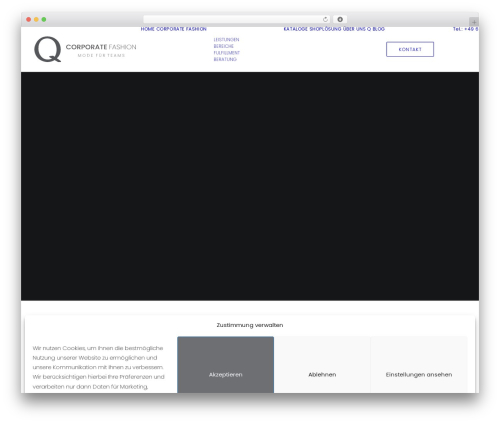Image resolution: width=500 pixels, height=423 pixels.
Task: Go to Kataloge in navigation
Action: (x=296, y=29)
